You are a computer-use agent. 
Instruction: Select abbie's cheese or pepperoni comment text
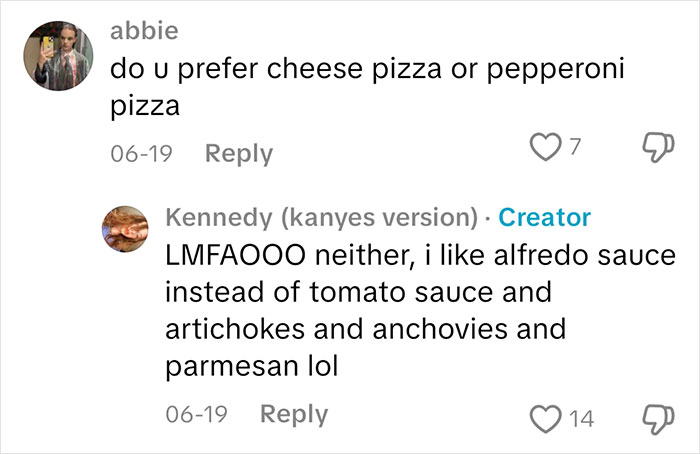point(367,87)
